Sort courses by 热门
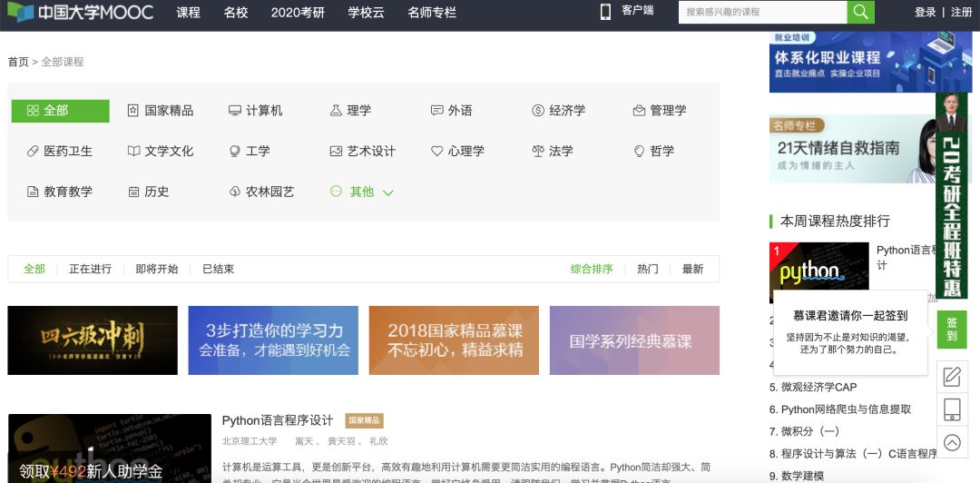The width and height of the screenshot is (980, 483). (648, 269)
